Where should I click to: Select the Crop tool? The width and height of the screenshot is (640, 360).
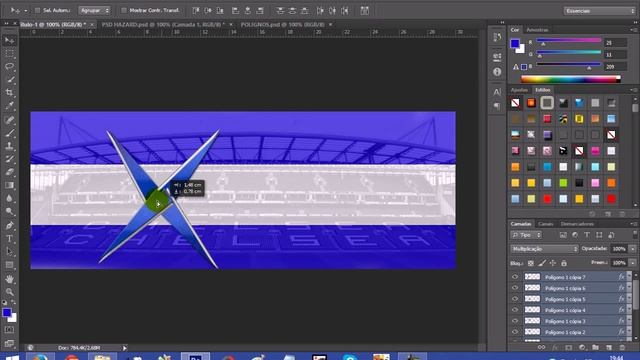click(9, 93)
